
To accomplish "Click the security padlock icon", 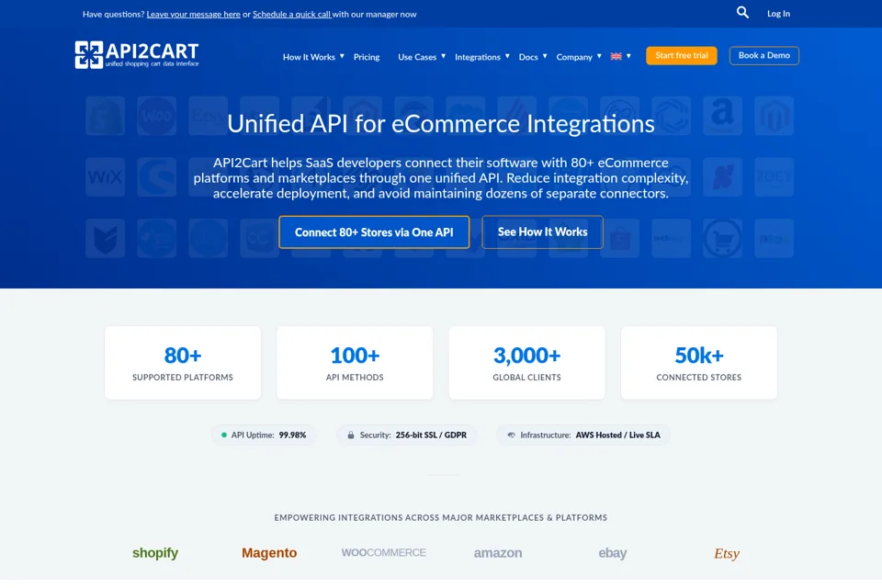I will [350, 435].
